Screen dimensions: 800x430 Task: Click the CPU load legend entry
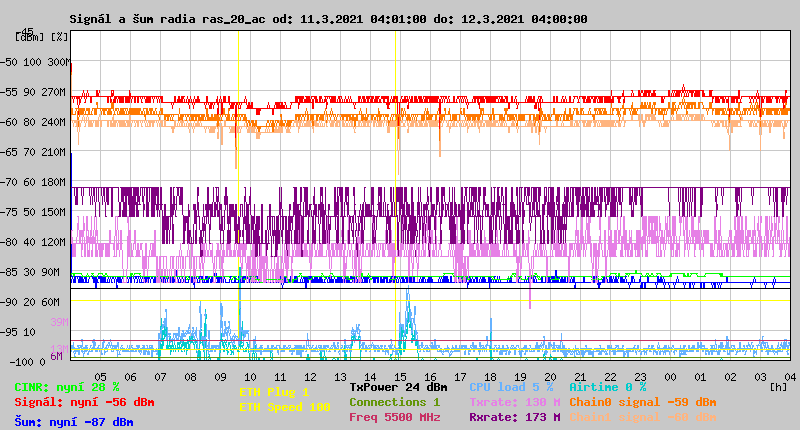510,387
